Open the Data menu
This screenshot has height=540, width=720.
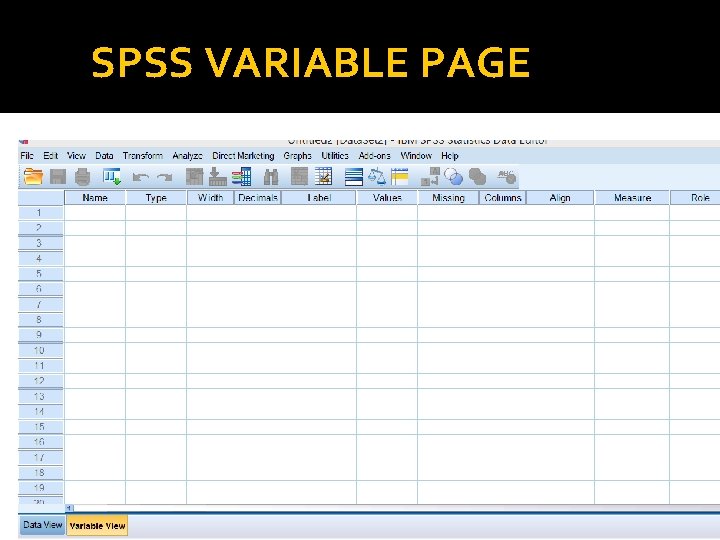click(x=104, y=156)
